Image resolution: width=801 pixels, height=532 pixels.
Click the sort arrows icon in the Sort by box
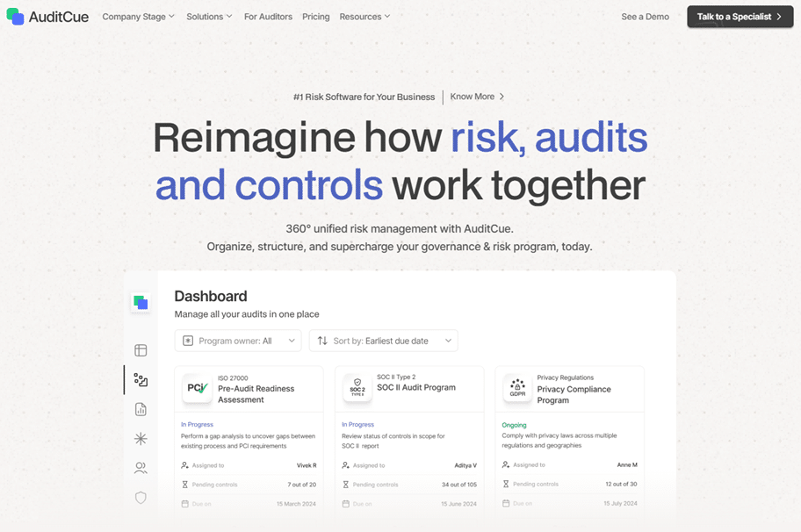(322, 341)
